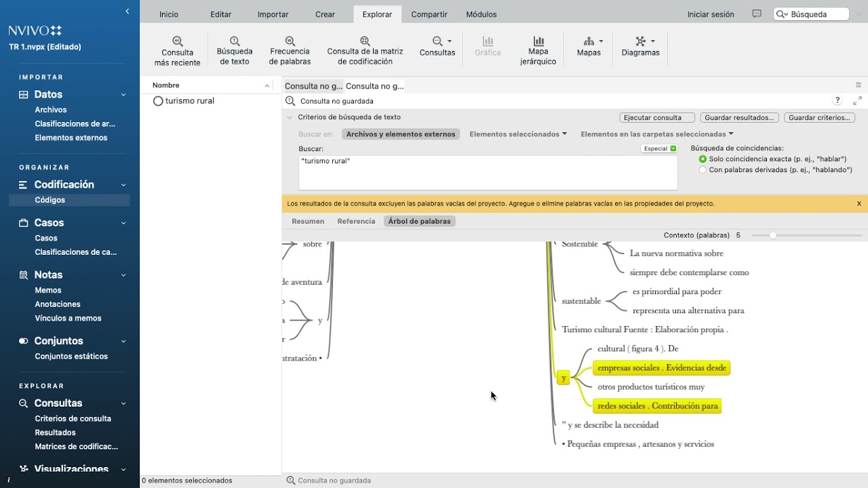Open Frecuencia de palabras query
The image size is (868, 488).
(290, 52)
